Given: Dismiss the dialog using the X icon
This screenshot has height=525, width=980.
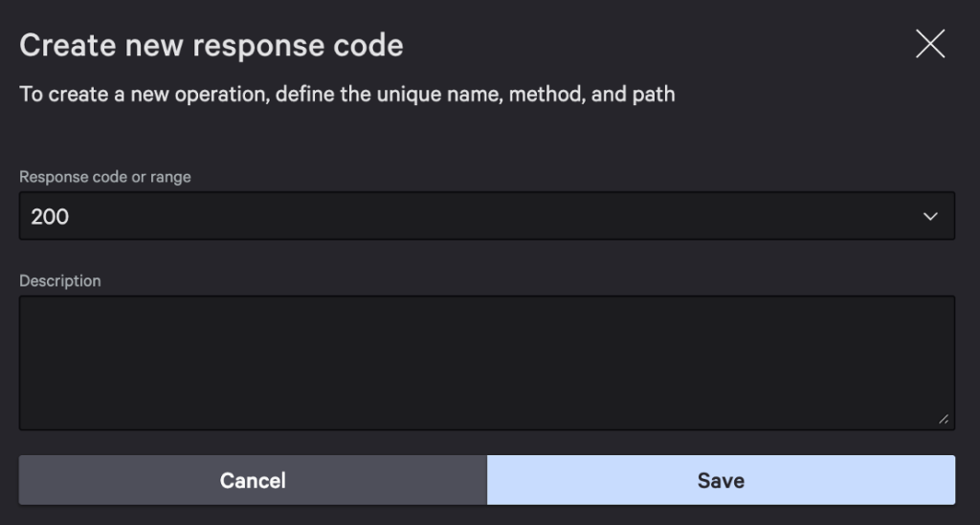Looking at the screenshot, I should (x=929, y=44).
